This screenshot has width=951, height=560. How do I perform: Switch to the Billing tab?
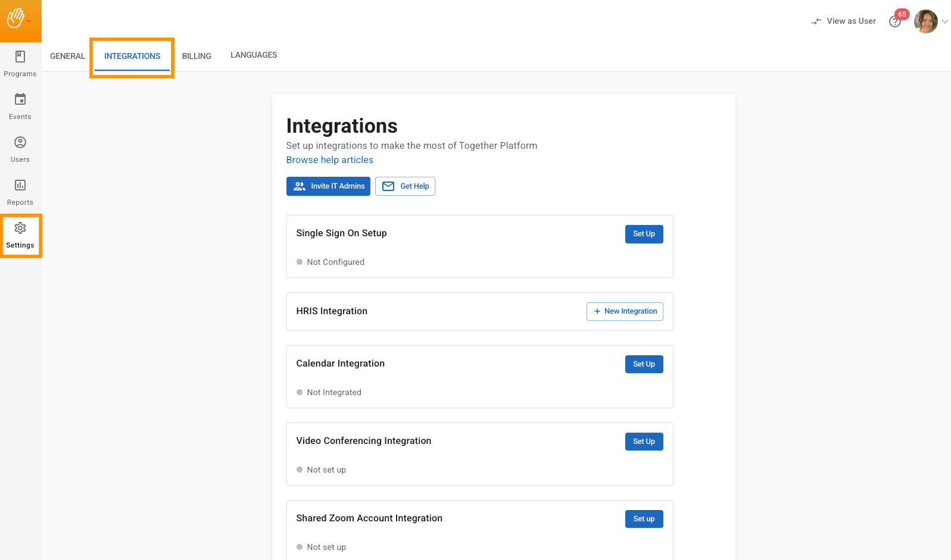tap(197, 56)
